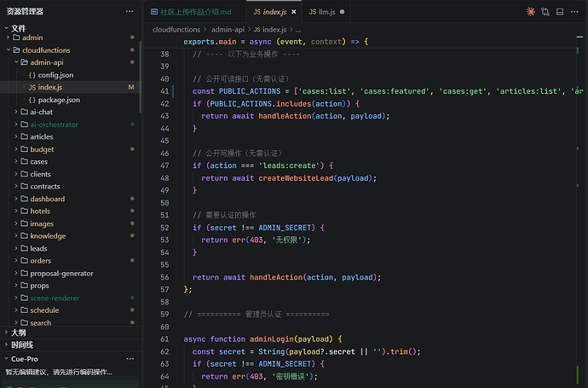Viewport: 588px width, 388px height.
Task: Click the folder icon of proposal-generator
Action: tap(25, 273)
